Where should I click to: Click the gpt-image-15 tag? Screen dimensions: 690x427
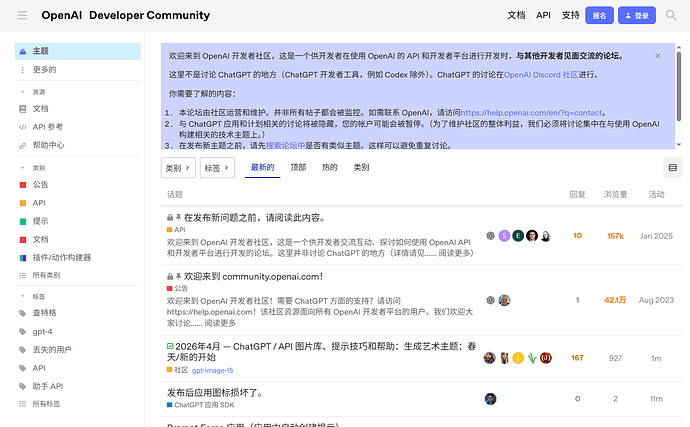[x=213, y=371]
